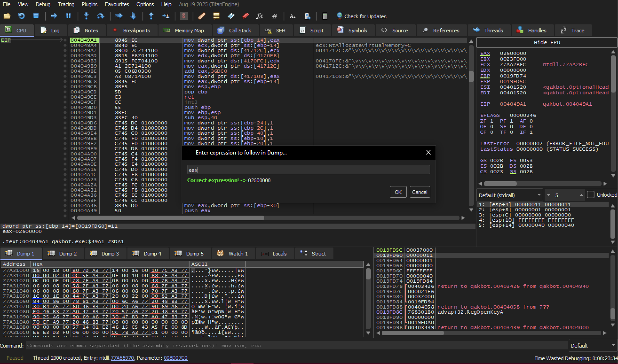Stop debugging with the blue square icon
618x364 pixels.
coord(36,16)
